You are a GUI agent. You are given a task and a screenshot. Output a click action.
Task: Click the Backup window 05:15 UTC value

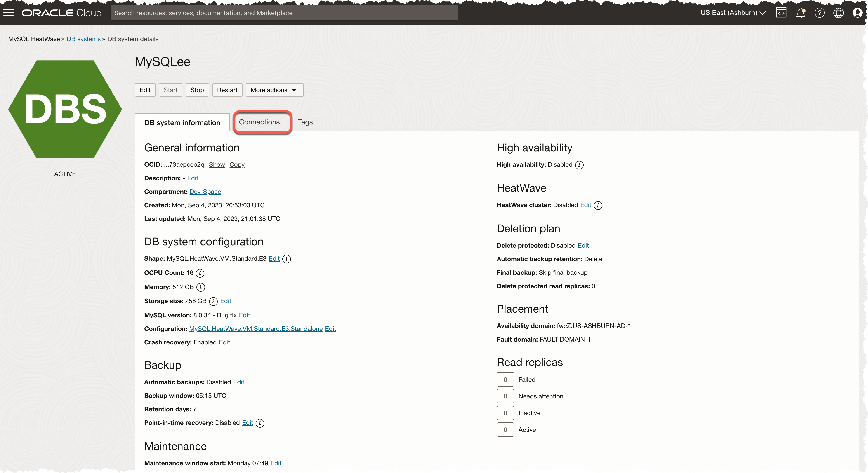point(211,396)
